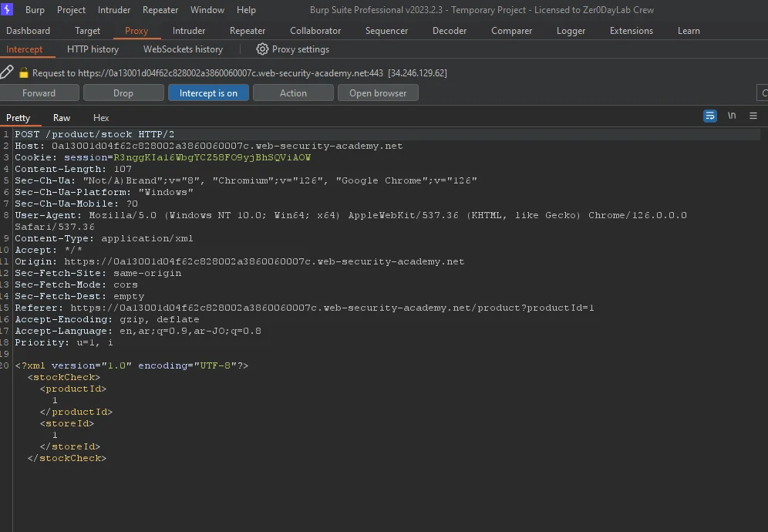The image size is (768, 532).
Task: Open the Sequencer tab
Action: click(x=386, y=30)
